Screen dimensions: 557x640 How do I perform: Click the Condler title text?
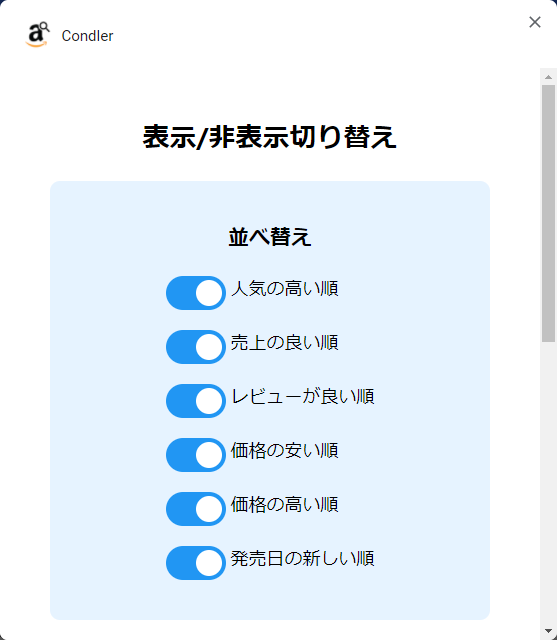pos(87,36)
